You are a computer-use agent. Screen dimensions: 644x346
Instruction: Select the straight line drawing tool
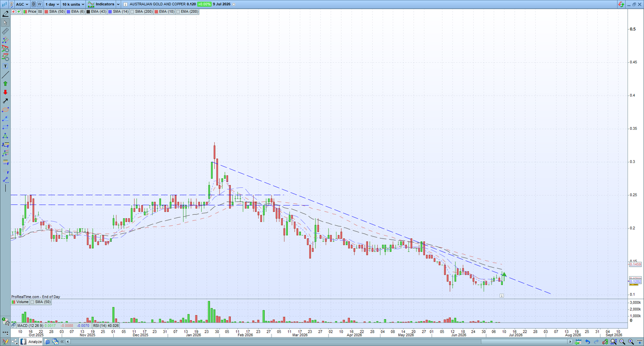click(5, 75)
